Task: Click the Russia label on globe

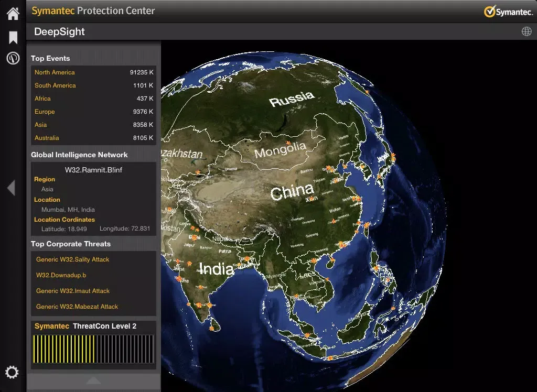Action: click(x=292, y=99)
